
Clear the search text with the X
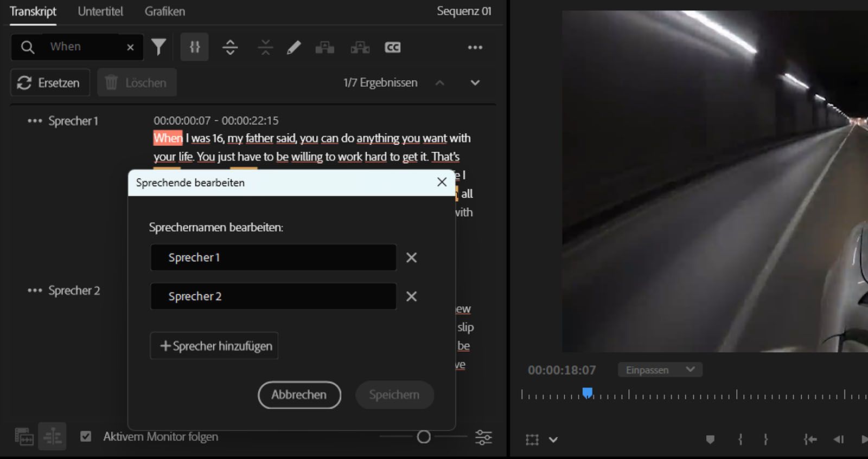130,48
